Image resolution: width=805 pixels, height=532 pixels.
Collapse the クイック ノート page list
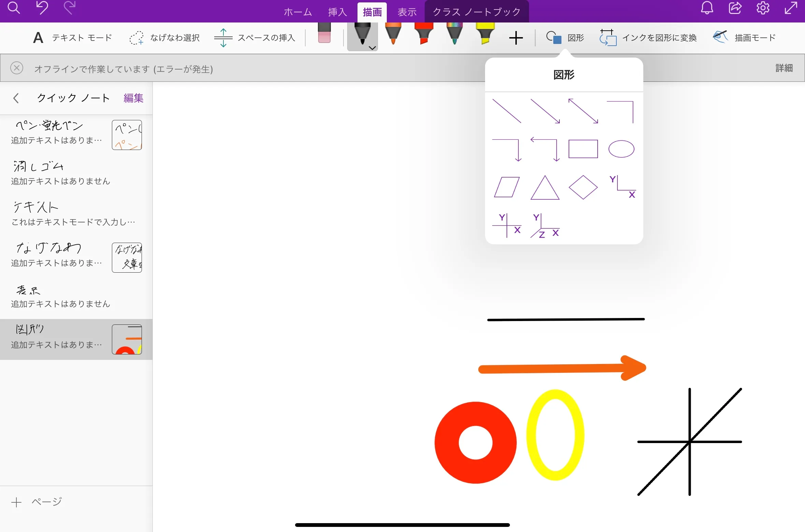click(x=16, y=98)
